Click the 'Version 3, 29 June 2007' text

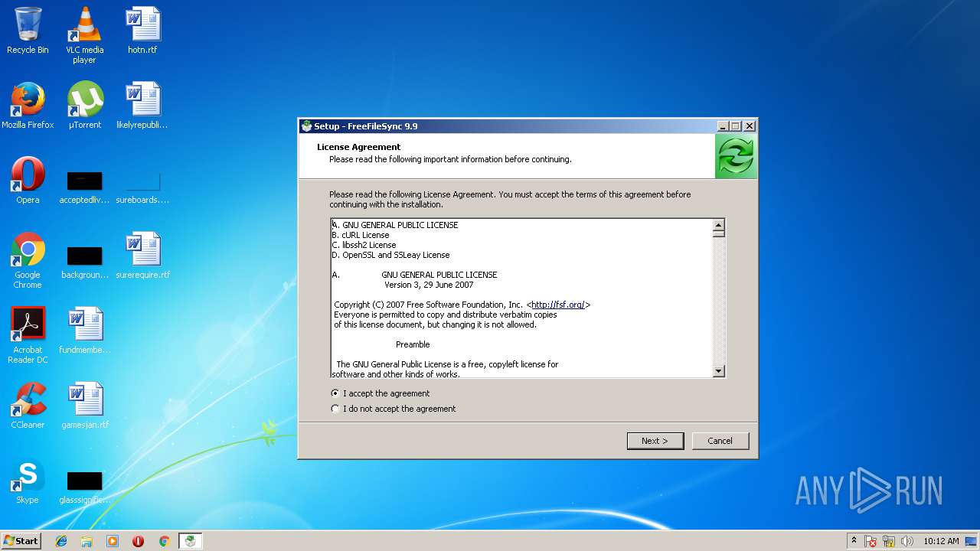pyautogui.click(x=429, y=285)
